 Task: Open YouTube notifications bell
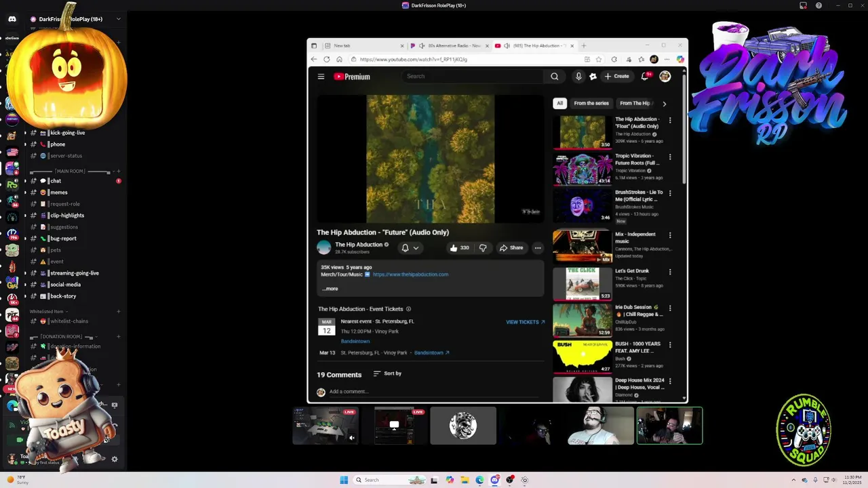point(645,77)
